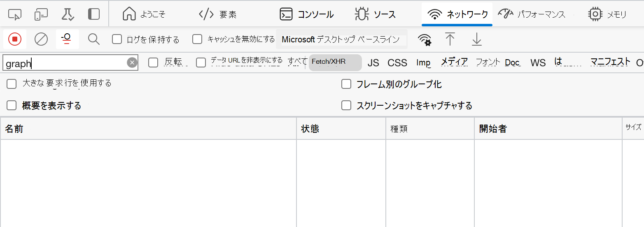
Task: Import HAR file with up arrow
Action: click(450, 39)
